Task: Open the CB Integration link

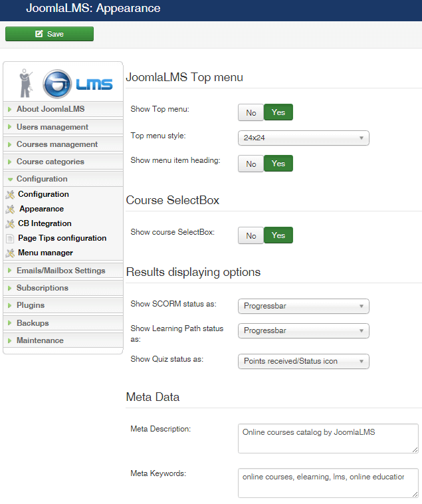Action: 45,223
